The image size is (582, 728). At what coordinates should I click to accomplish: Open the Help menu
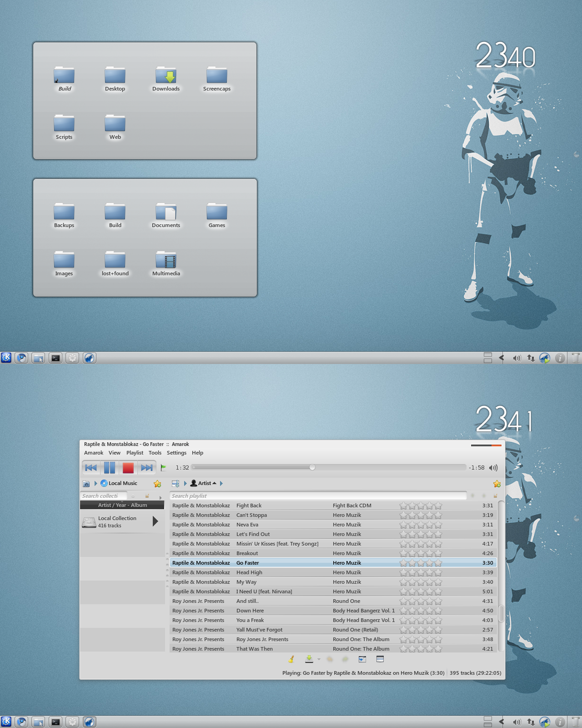click(x=197, y=453)
